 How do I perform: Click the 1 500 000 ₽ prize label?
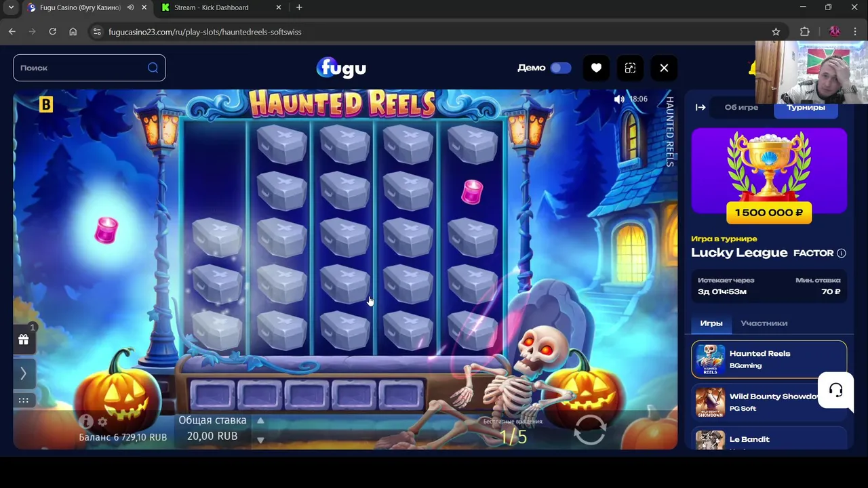click(x=769, y=213)
